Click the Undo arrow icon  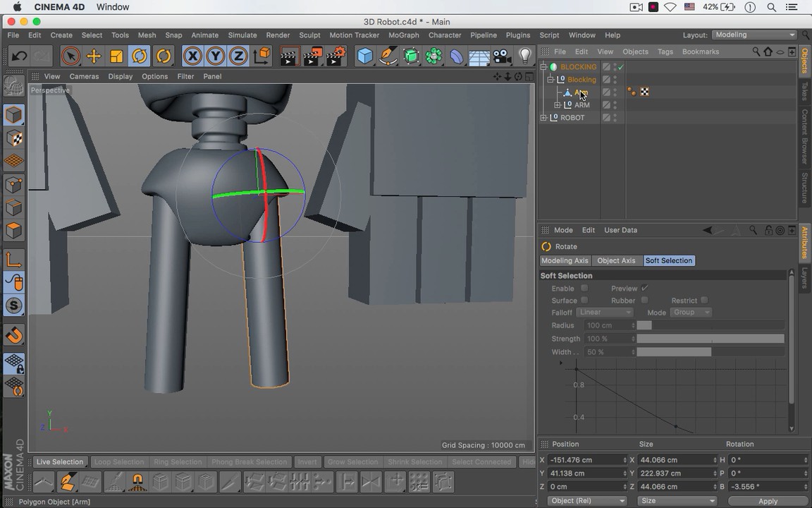[19, 56]
